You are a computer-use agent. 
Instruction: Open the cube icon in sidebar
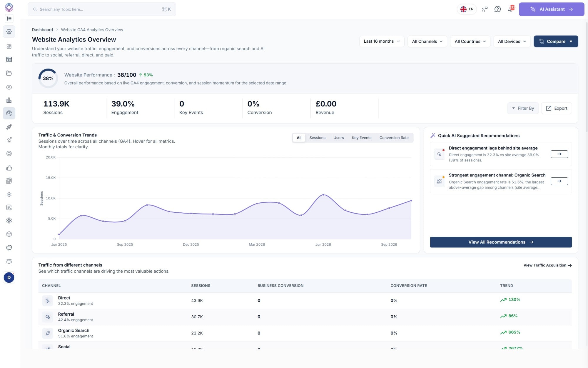point(9,234)
